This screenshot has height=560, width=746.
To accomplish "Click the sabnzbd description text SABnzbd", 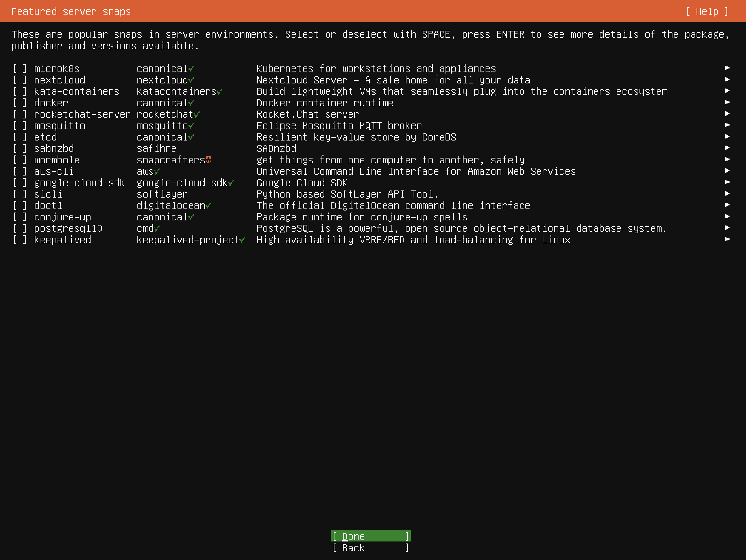I will coord(276,149).
